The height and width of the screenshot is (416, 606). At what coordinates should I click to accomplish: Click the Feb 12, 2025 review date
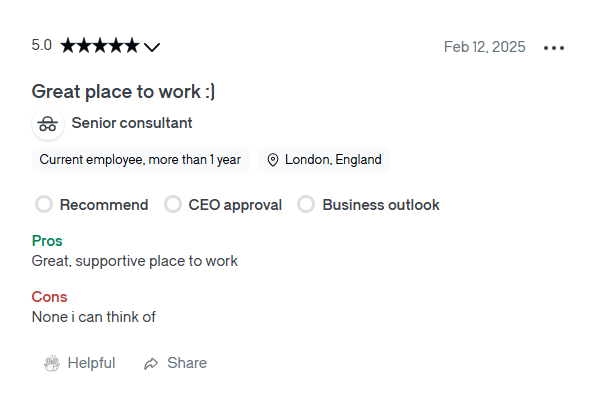pos(485,47)
